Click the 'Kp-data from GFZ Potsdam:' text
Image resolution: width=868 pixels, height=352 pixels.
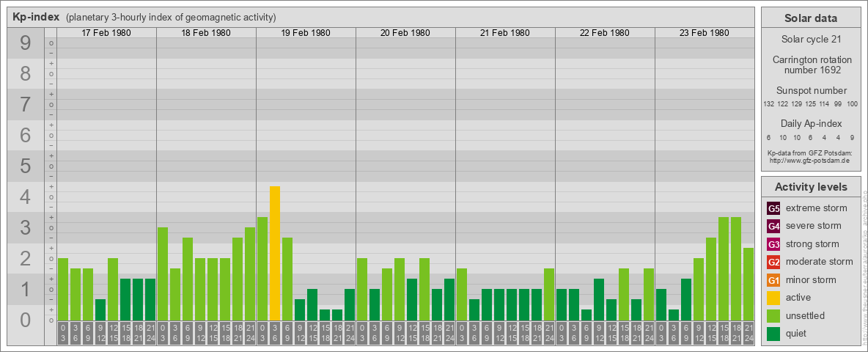coord(810,153)
